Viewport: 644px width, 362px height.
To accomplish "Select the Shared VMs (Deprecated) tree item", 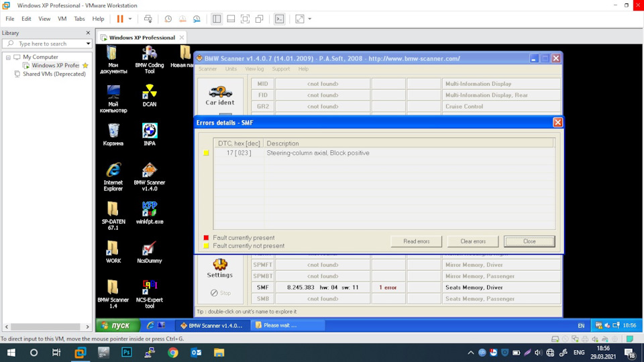I will [x=54, y=74].
